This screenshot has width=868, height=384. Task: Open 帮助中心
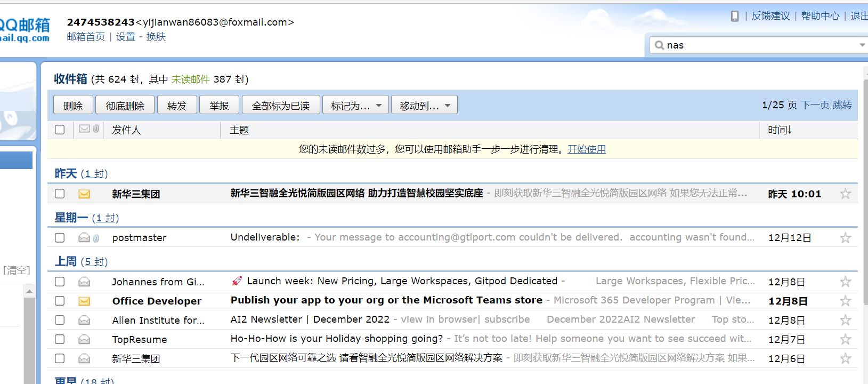[x=820, y=16]
